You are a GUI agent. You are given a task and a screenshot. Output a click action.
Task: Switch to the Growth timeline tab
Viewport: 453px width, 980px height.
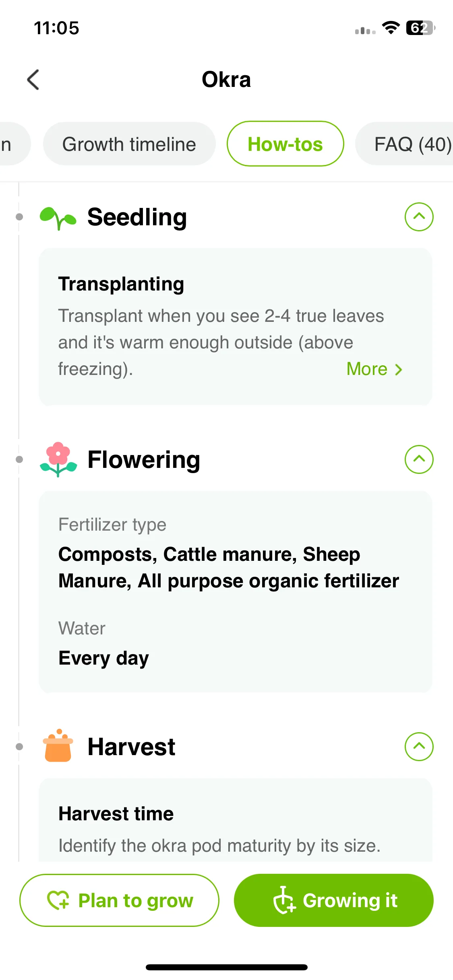pyautogui.click(x=129, y=144)
